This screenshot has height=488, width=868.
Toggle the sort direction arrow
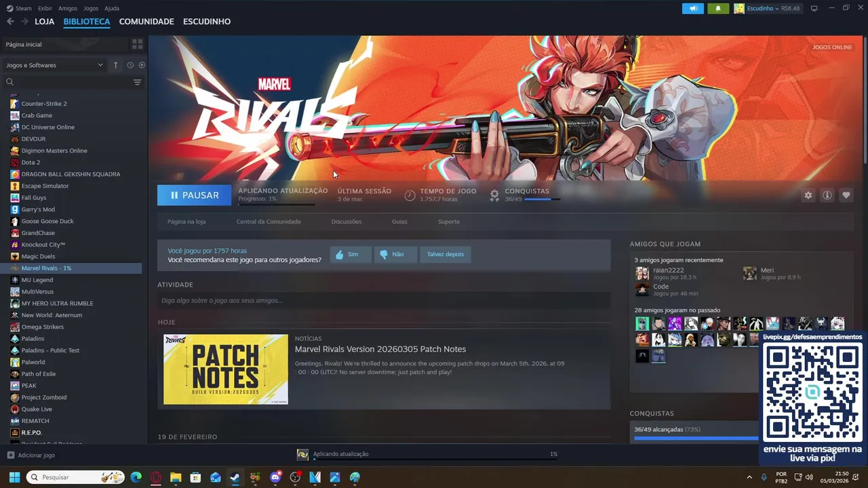click(x=115, y=65)
